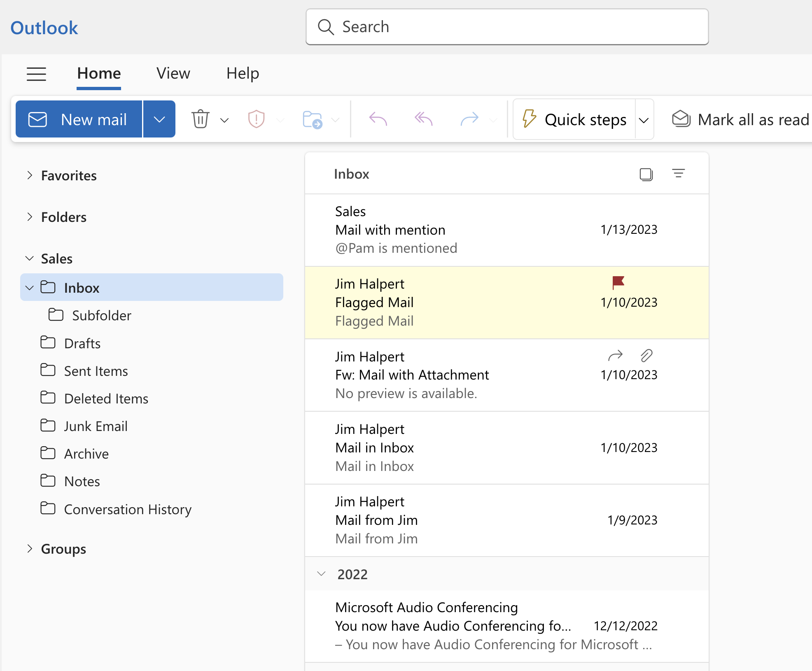Click the reading pane toggle icon

click(644, 174)
